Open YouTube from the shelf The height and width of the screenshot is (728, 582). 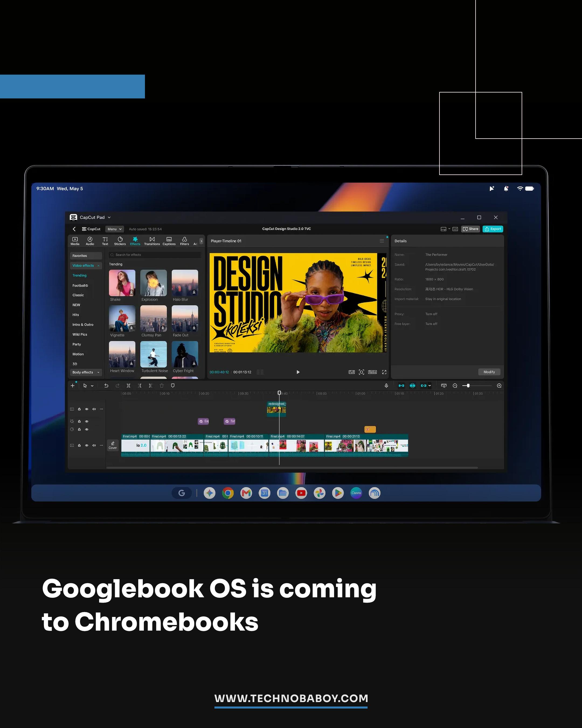coord(301,493)
